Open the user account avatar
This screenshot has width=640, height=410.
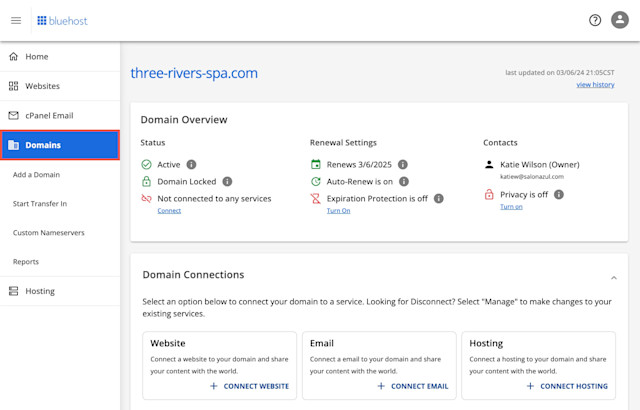620,20
